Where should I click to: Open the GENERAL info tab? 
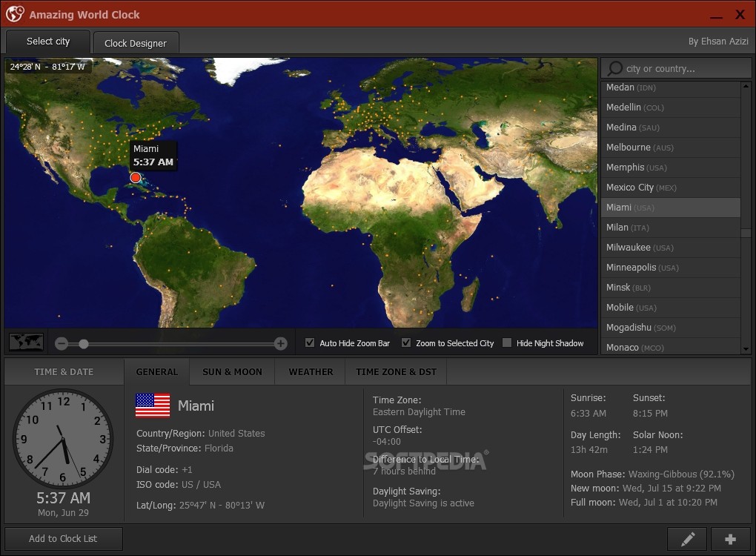tap(156, 372)
